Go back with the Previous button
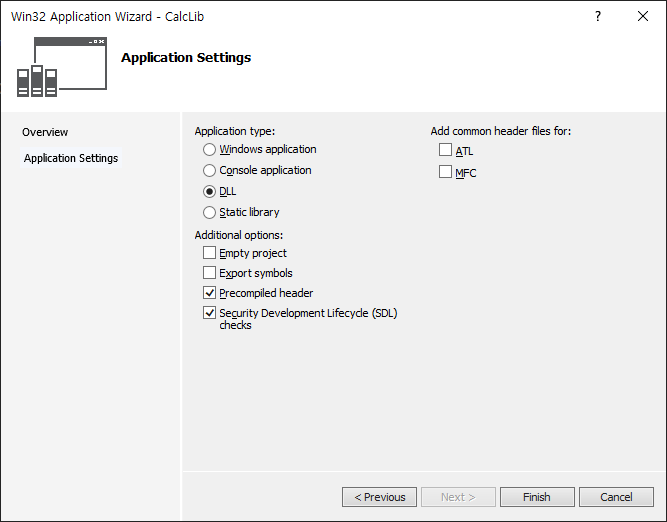Screen dimensions: 667x522 click(379, 497)
